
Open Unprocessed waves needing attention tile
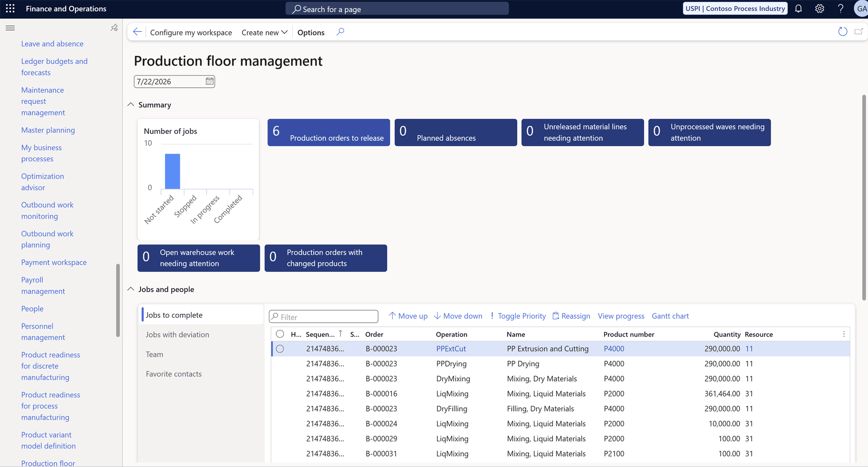point(709,132)
